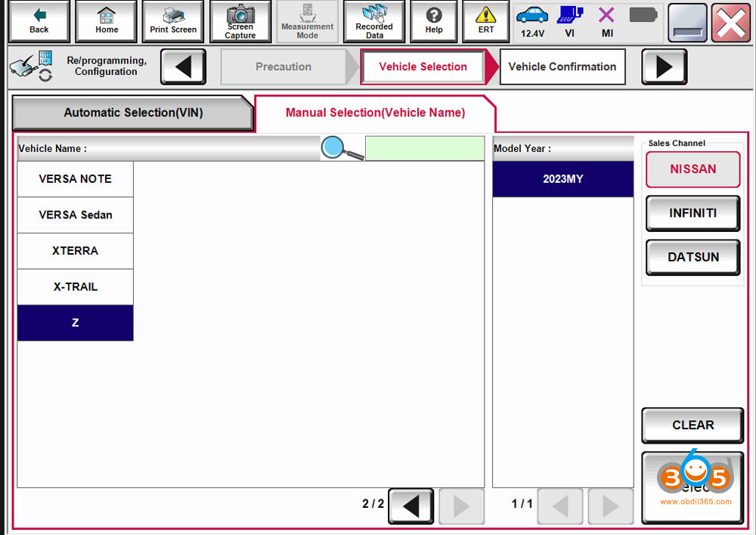
Task: Open the Help button
Action: 434,22
